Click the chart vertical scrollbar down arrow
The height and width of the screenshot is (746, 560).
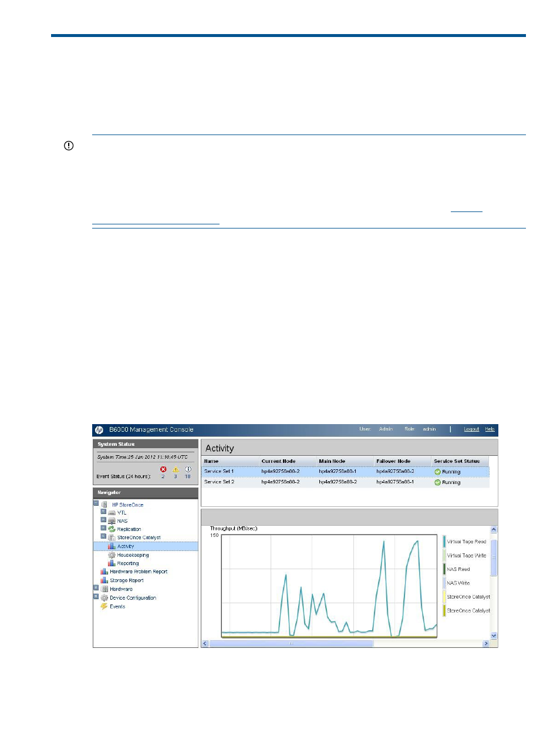coord(494,636)
